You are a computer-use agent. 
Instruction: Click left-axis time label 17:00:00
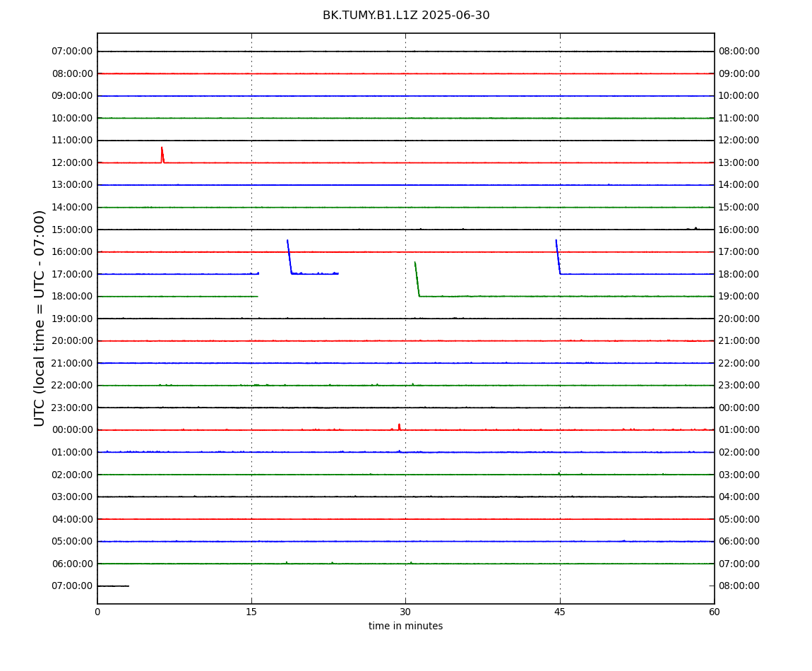tap(73, 274)
